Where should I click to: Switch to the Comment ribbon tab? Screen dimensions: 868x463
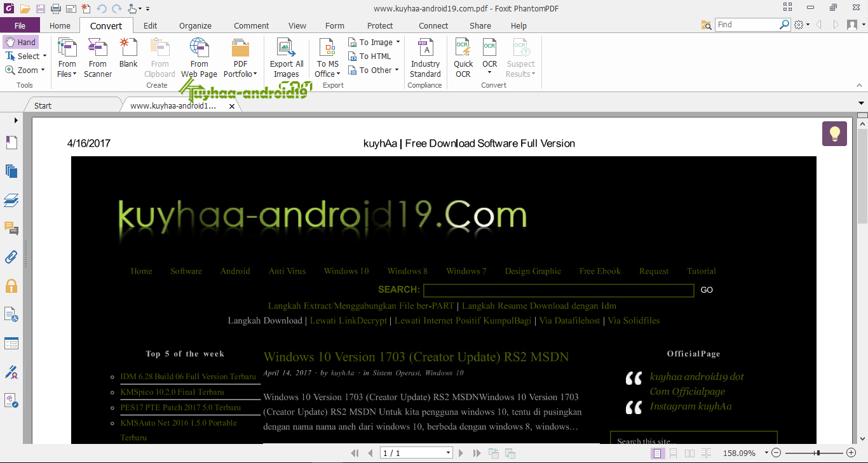pos(251,25)
